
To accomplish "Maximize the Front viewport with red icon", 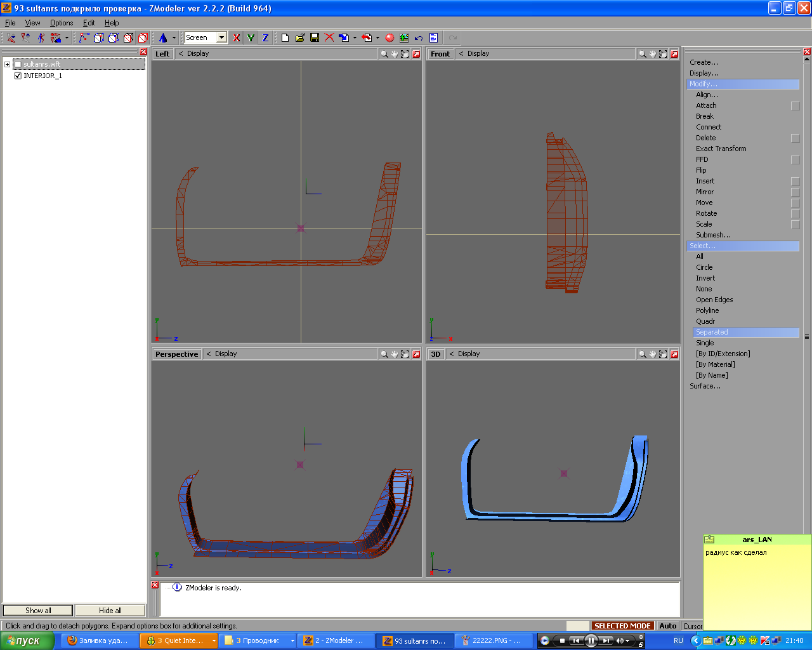I will coord(674,54).
